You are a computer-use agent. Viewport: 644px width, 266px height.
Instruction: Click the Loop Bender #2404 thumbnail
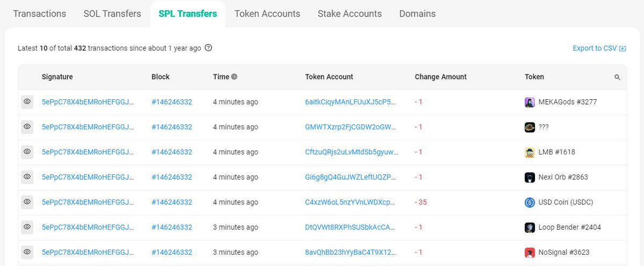pyautogui.click(x=530, y=227)
